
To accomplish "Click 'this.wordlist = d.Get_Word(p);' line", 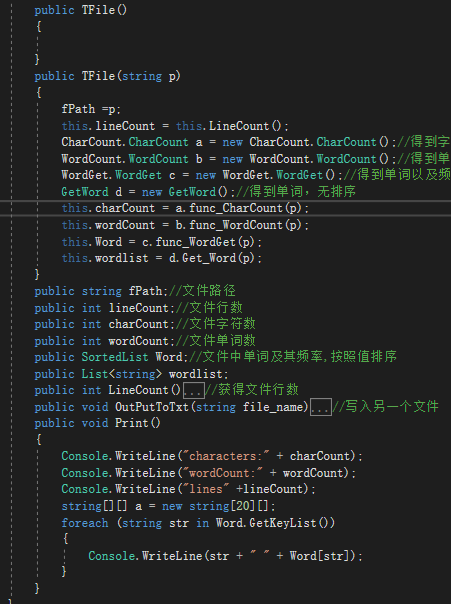I will click(x=161, y=258).
